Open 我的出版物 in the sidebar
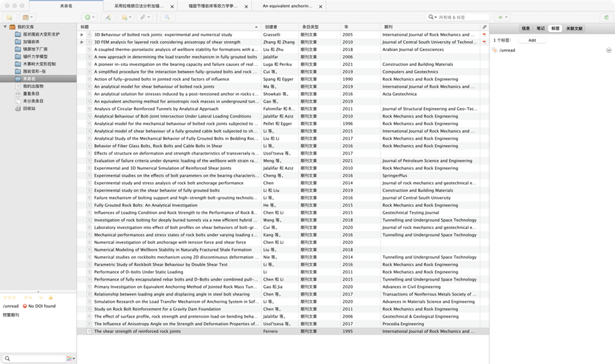 point(33,86)
